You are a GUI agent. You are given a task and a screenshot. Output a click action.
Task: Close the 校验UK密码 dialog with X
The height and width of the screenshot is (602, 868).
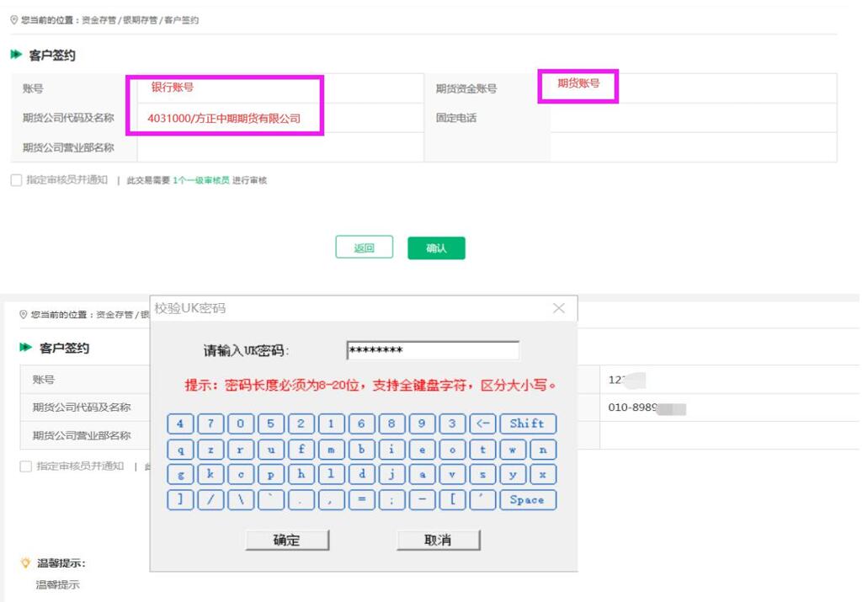point(558,309)
